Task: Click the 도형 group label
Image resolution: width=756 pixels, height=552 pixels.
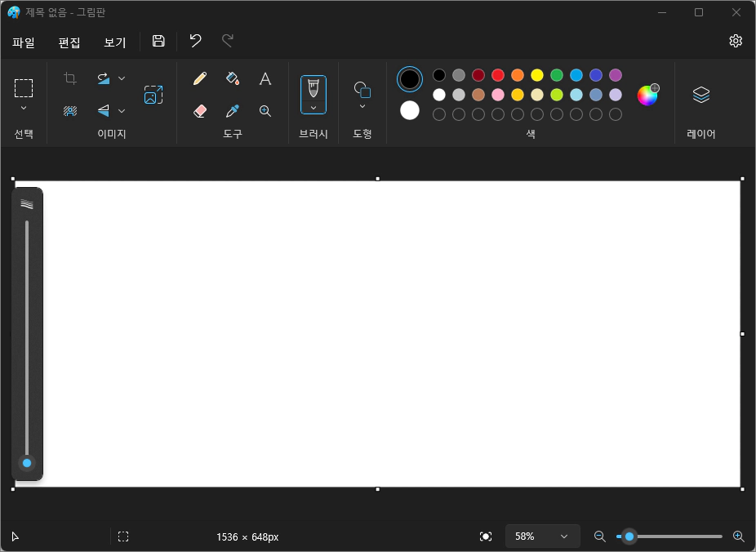Action: tap(362, 134)
